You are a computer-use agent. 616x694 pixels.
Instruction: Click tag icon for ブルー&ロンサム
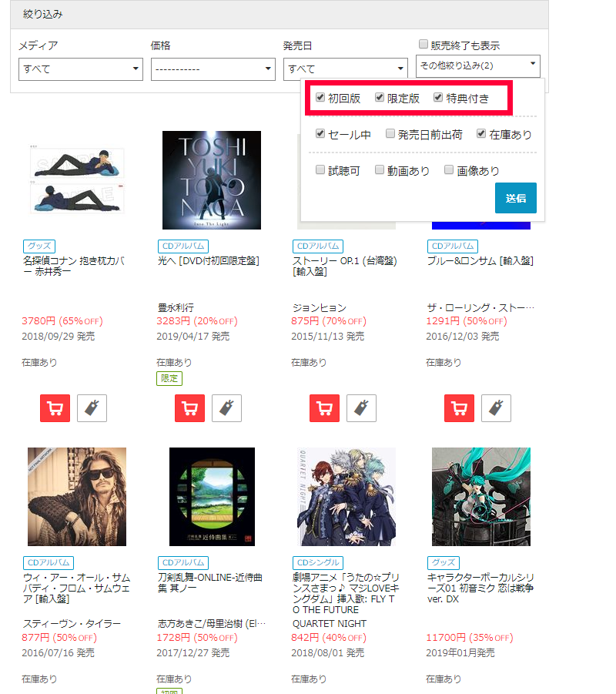pyautogui.click(x=496, y=408)
